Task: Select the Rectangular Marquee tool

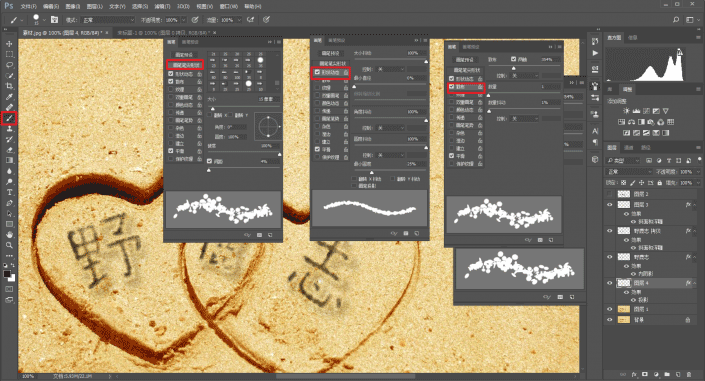Action: pos(9,54)
